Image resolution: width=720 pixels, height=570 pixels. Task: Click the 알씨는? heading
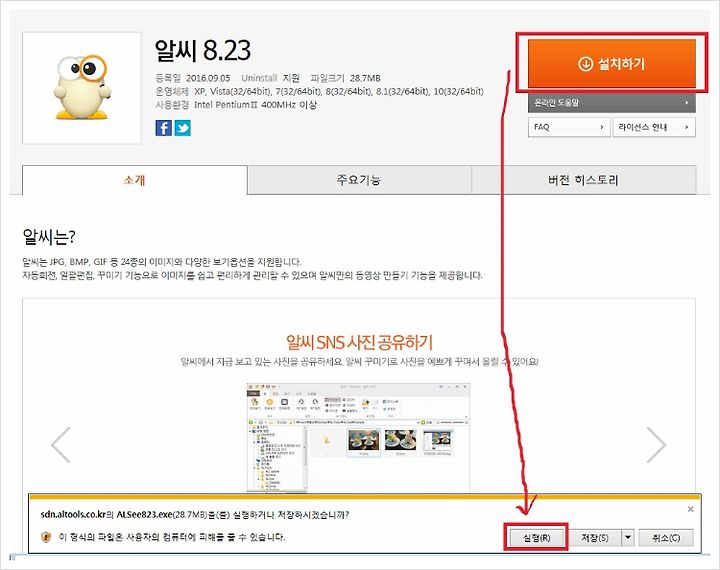coord(49,237)
